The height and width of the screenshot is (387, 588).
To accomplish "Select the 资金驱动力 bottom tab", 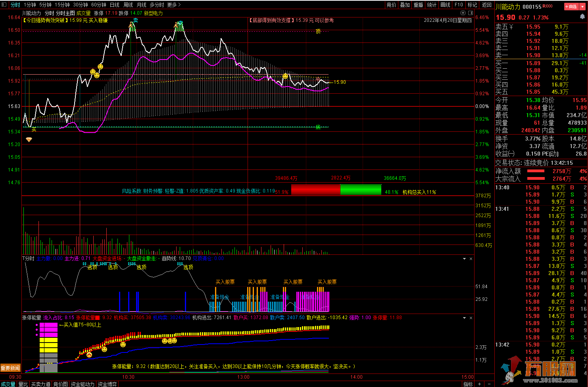I will click(83, 384).
